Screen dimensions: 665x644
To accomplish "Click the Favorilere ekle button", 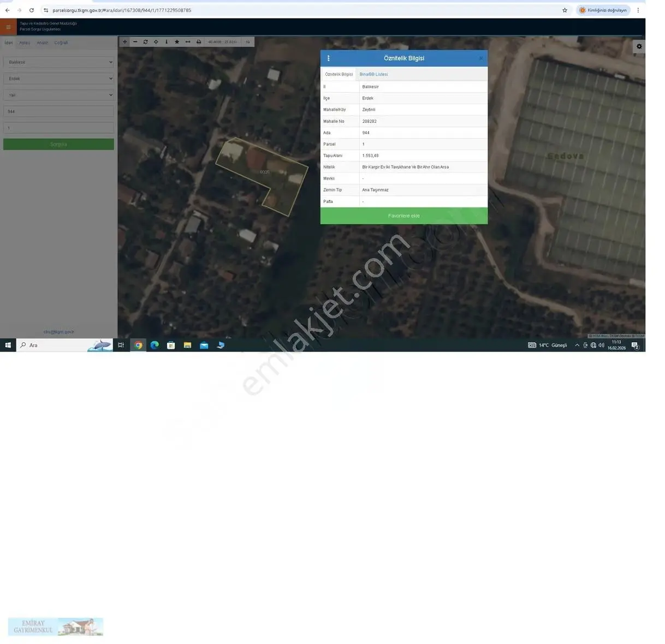I will click(404, 216).
